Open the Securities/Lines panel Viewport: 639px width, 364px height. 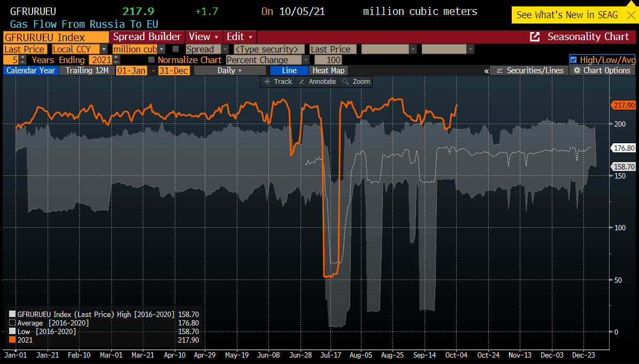tap(529, 71)
